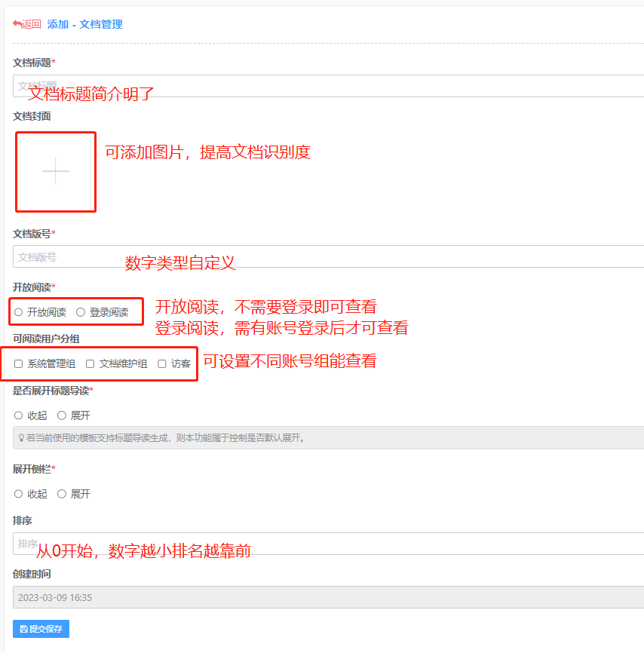Select 收起 under 展开侧栏
The image size is (644, 653).
pos(19,494)
